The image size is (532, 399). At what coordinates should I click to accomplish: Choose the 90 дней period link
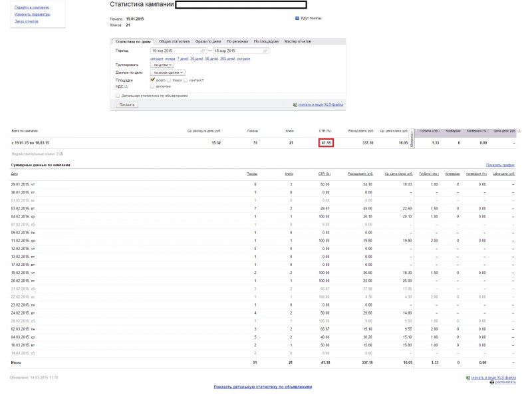click(211, 59)
